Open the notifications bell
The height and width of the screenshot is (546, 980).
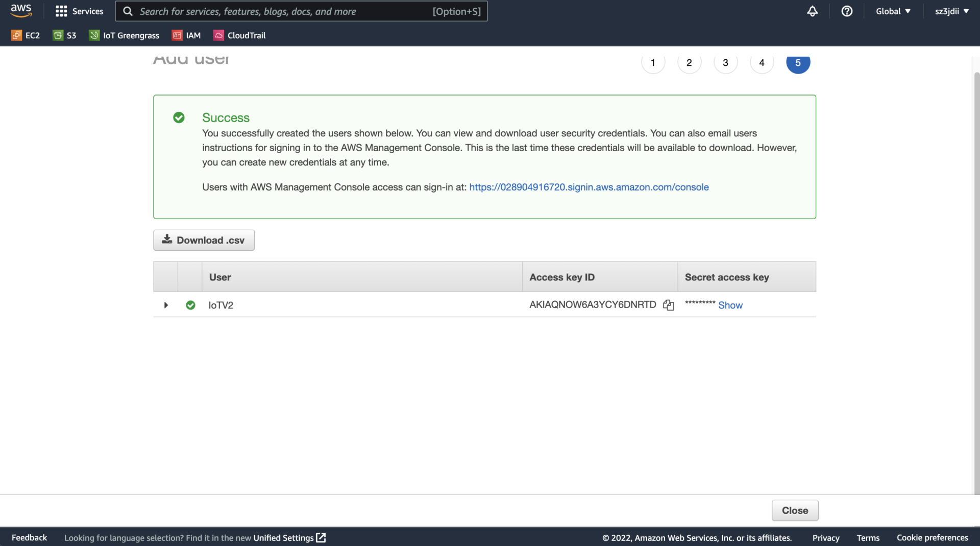point(812,11)
